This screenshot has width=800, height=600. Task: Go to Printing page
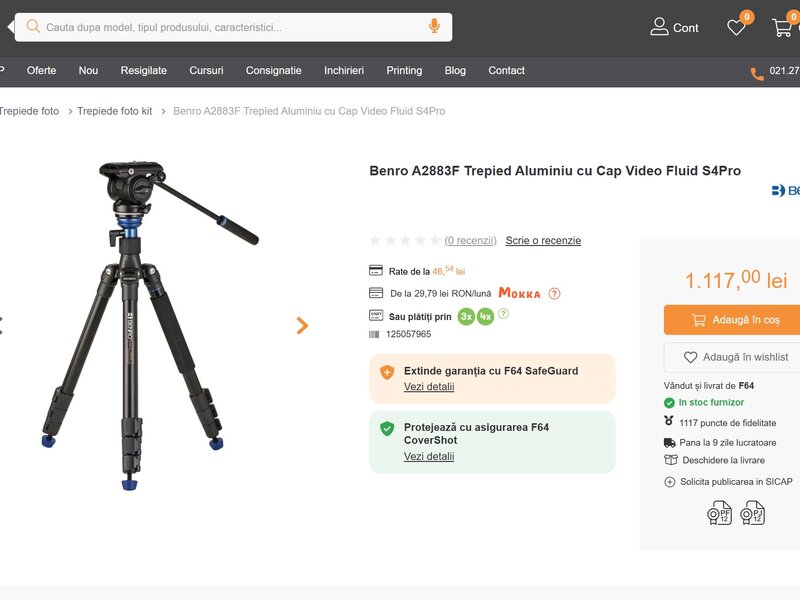coord(404,70)
